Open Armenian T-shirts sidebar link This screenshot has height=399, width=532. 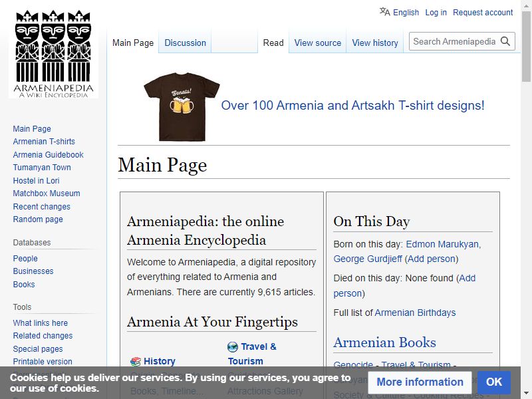[44, 142]
